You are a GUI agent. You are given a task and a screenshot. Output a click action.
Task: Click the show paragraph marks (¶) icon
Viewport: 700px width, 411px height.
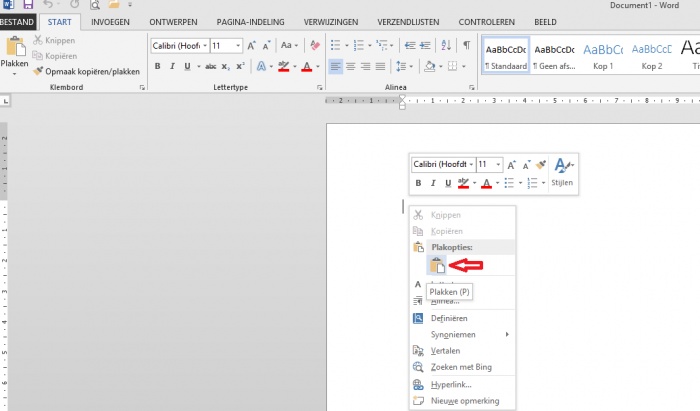(x=467, y=45)
